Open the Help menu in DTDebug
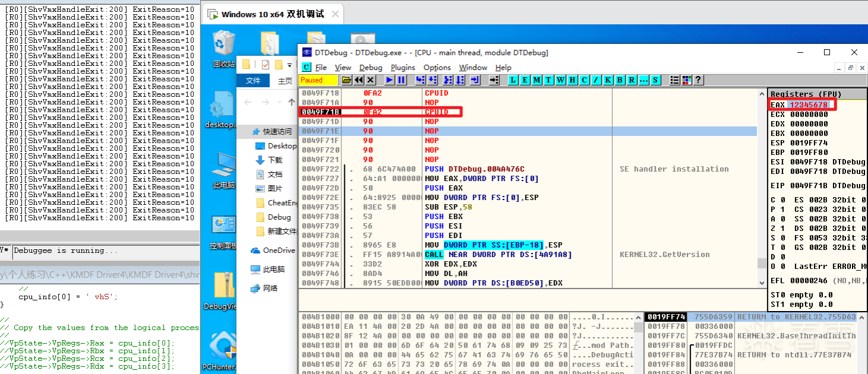Screen dimensions: 868x374 [503, 67]
